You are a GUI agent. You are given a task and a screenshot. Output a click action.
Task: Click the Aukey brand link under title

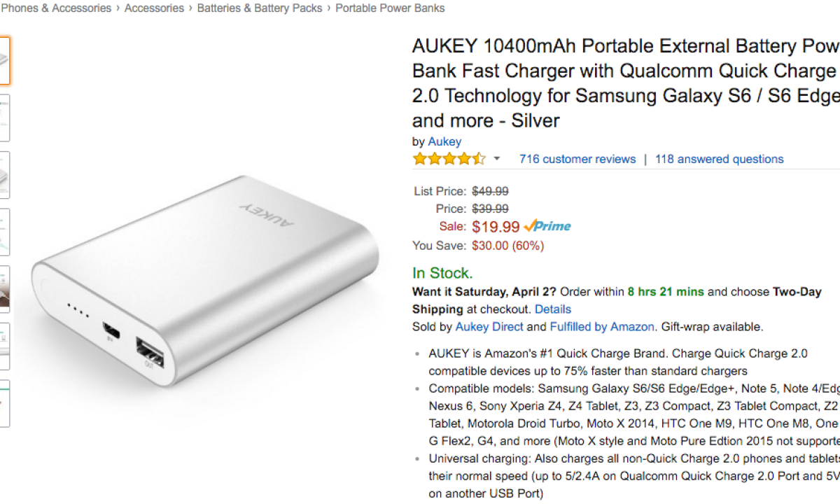[x=444, y=141]
